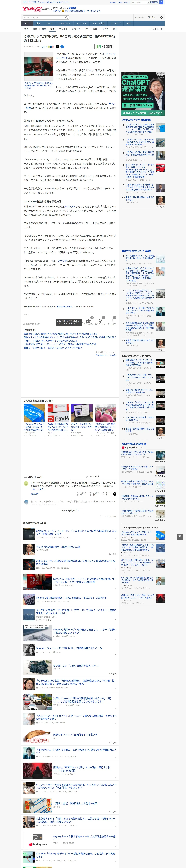Screen dimensions: 186x868
Task: Click the ウェブ検索 input field
Action: pyautogui.click(x=139, y=2)
